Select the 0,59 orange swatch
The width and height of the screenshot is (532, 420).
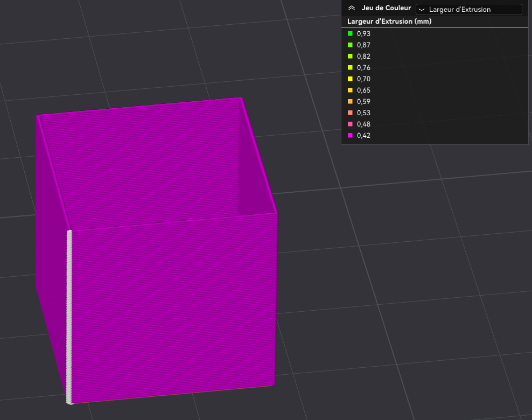click(350, 101)
